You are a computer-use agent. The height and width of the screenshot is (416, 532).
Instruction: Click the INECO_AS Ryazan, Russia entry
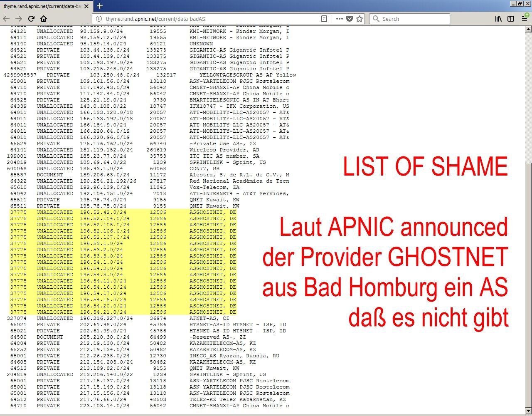coord(234,356)
